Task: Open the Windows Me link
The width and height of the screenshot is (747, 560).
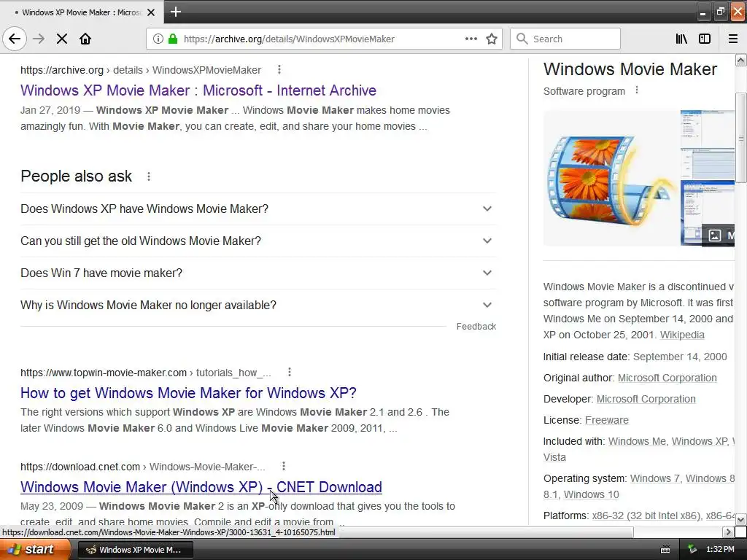Action: 637,441
